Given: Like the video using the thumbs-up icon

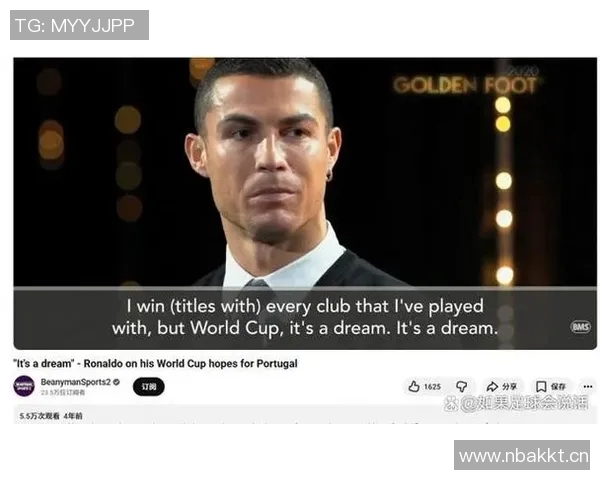Looking at the screenshot, I should 414,386.
